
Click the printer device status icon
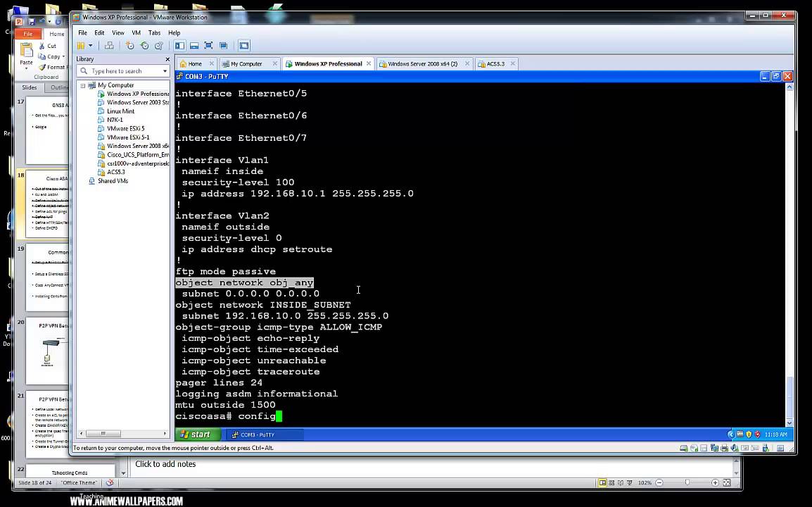(x=725, y=448)
